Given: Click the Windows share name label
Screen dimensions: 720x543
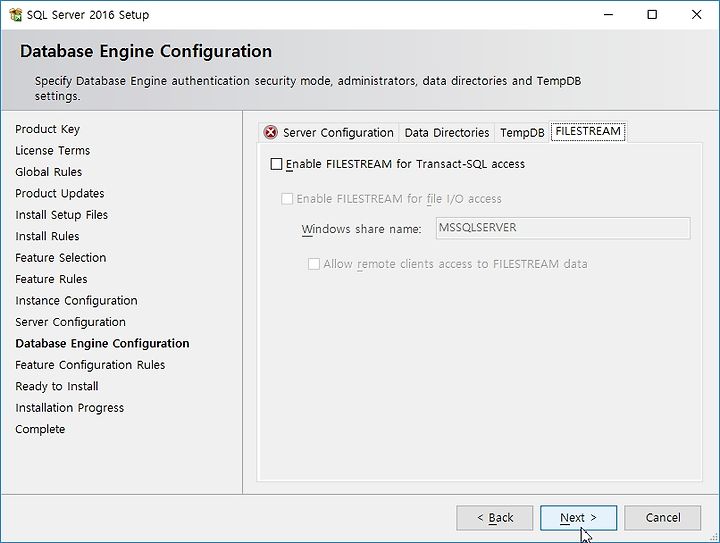Looking at the screenshot, I should point(361,229).
